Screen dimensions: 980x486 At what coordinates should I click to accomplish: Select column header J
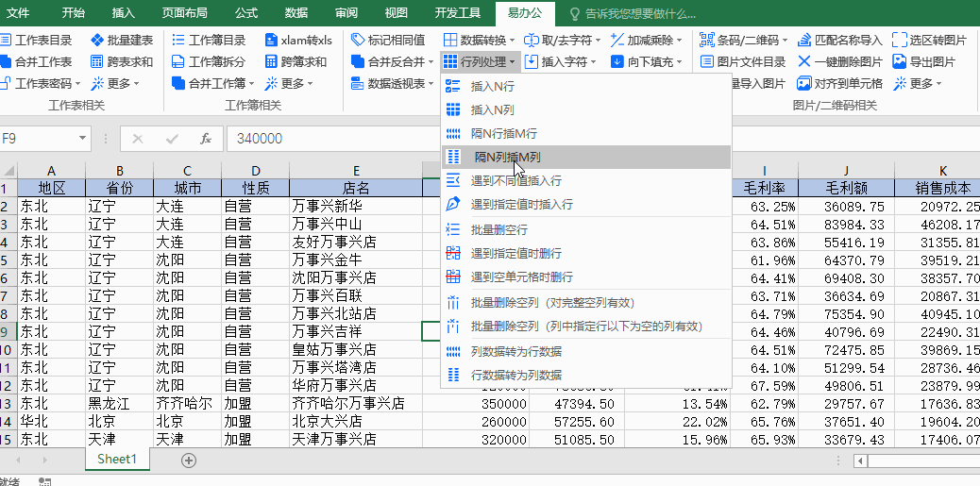tap(846, 171)
